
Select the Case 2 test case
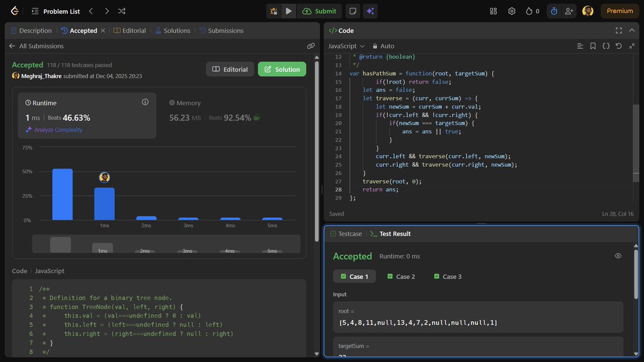point(401,276)
